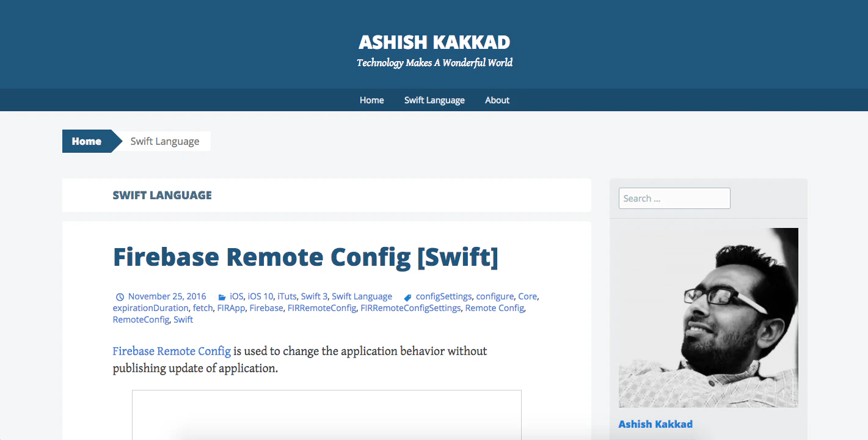
Task: Open the November 25, 2016 date link
Action: click(x=167, y=296)
